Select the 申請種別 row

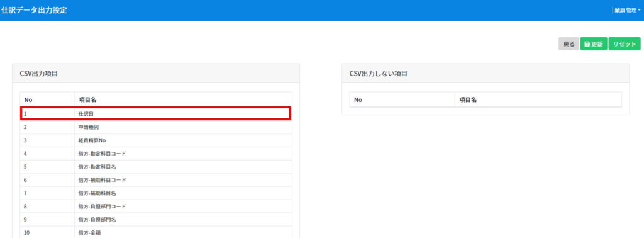pos(156,127)
